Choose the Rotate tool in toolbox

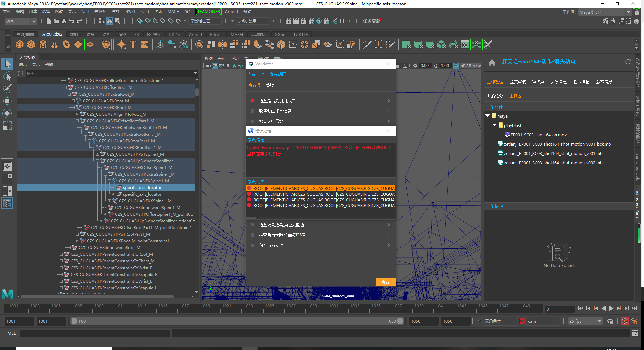(7, 113)
